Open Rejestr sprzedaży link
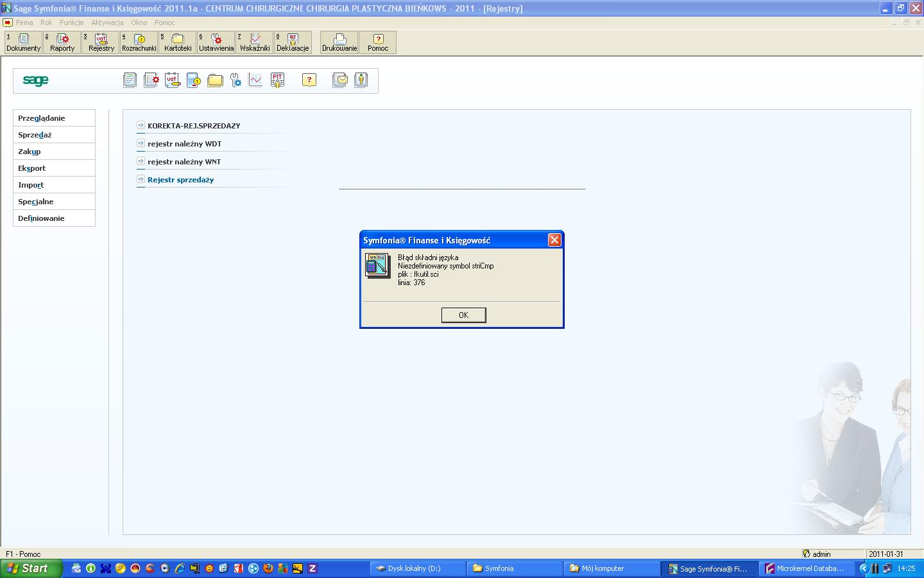Viewport: 924px width, 578px height. coord(180,180)
